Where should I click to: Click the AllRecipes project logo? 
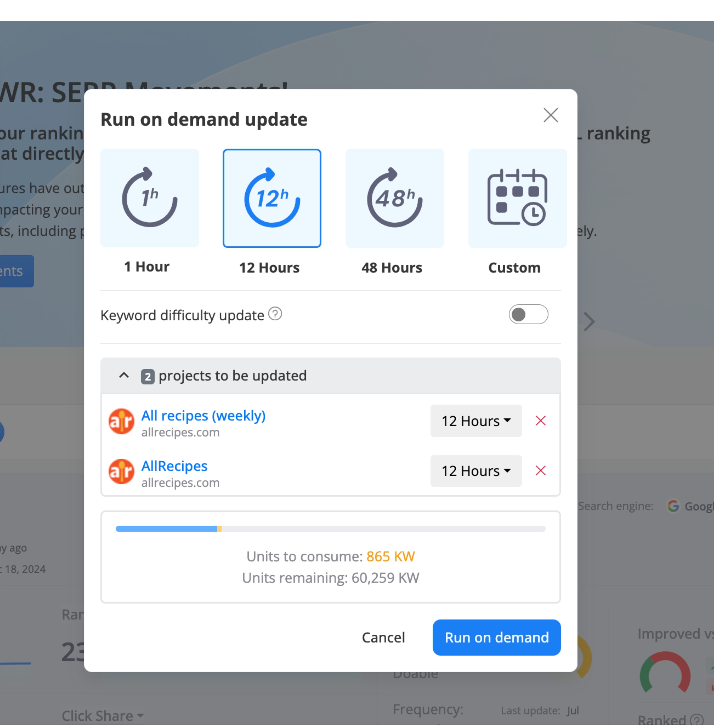[121, 471]
